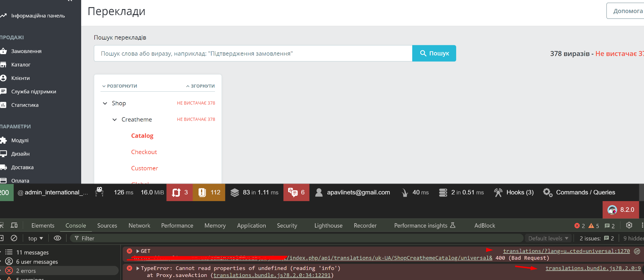Open the Performance insights tab
Viewport: 644px width, 280px height.
coord(425,226)
